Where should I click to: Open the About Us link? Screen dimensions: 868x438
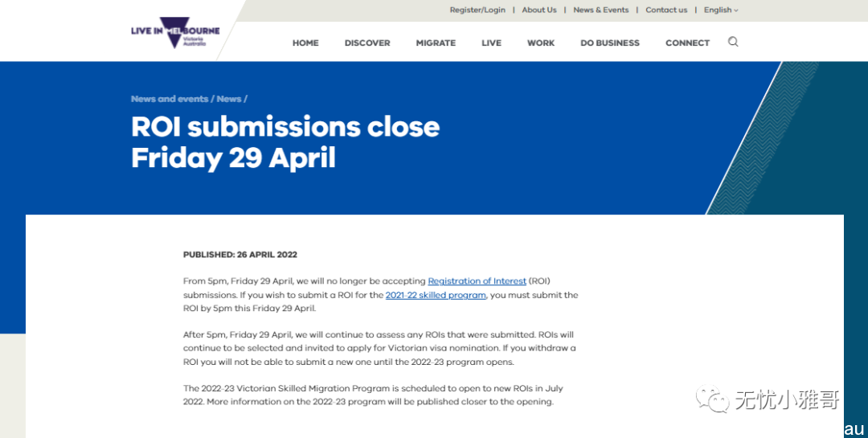point(539,10)
